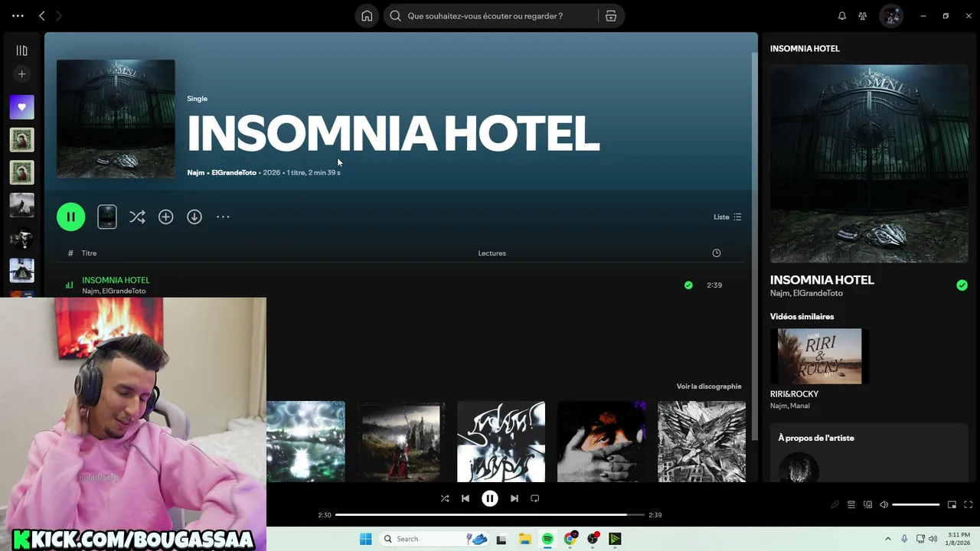Open Voir la discographie link
Image resolution: width=980 pixels, height=551 pixels.
[708, 386]
